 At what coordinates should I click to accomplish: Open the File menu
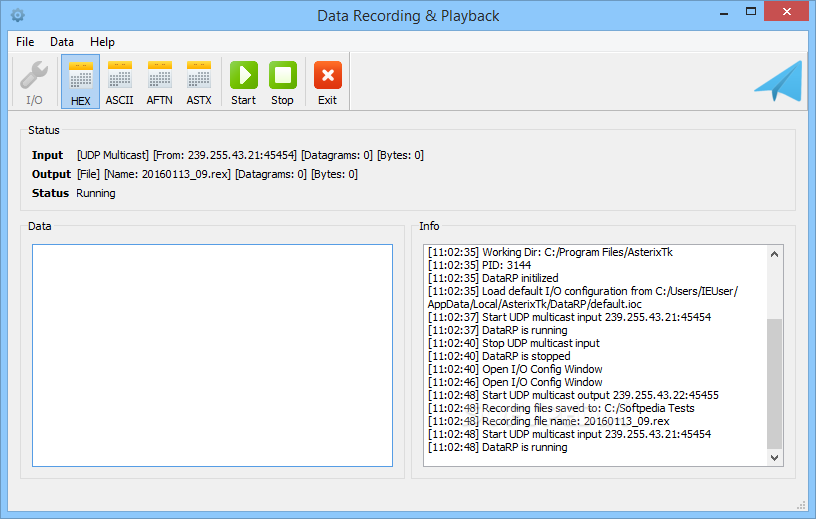pyautogui.click(x=25, y=42)
